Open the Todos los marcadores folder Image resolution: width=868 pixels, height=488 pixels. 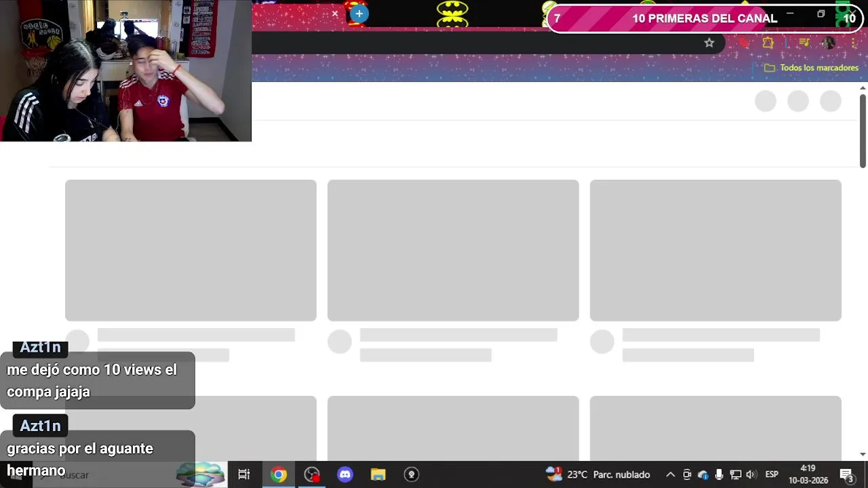tap(811, 68)
